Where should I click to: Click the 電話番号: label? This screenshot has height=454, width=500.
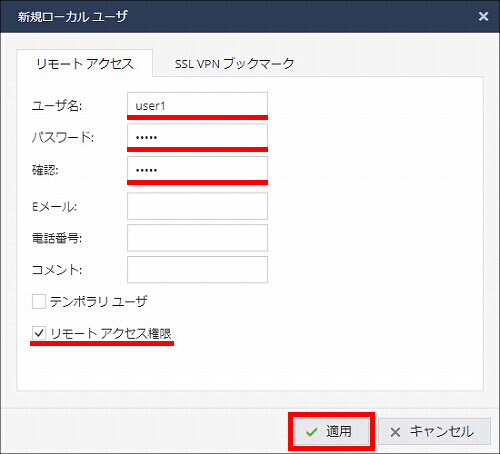pos(57,238)
